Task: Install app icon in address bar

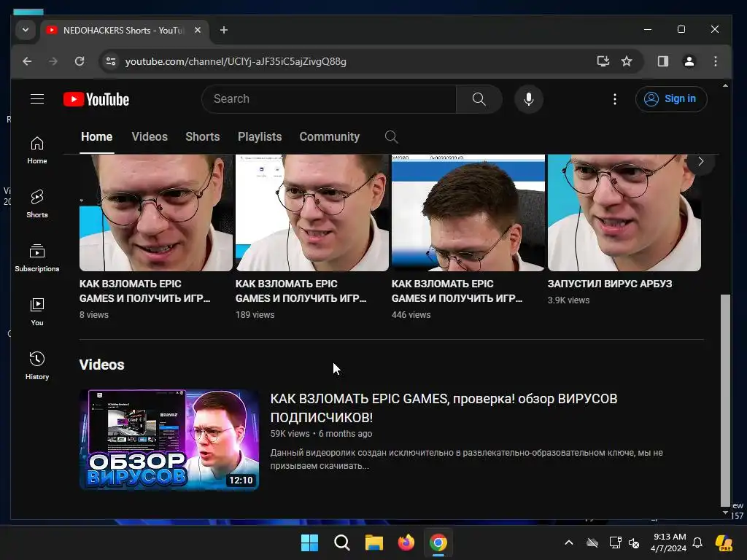Action: (x=603, y=61)
